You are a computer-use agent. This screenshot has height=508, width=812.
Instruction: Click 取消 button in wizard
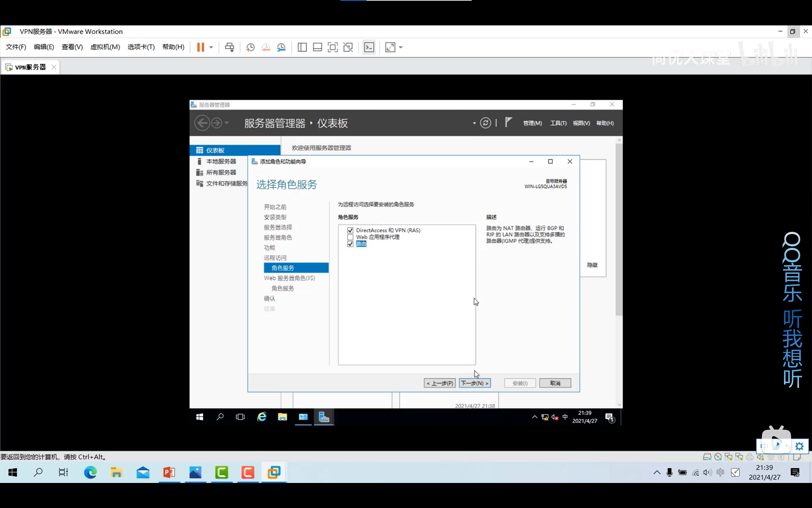[x=555, y=383]
